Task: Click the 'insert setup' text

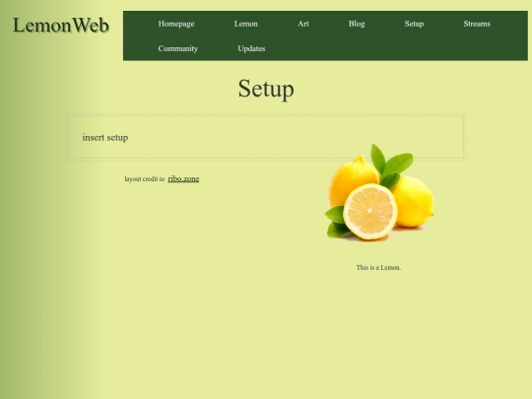Action: 105,137
